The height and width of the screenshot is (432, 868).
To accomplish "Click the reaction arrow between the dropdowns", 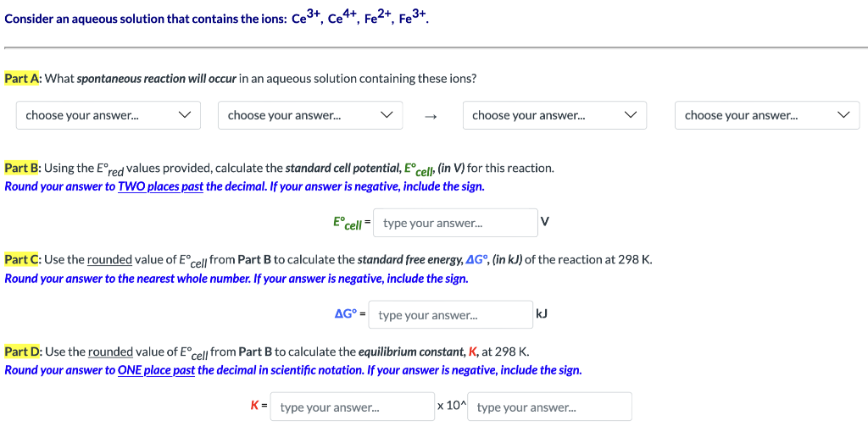I will 431,116.
